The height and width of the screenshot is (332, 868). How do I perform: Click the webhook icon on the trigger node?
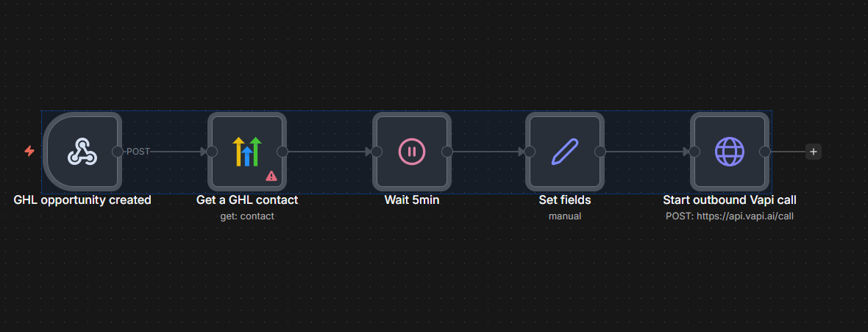point(82,152)
